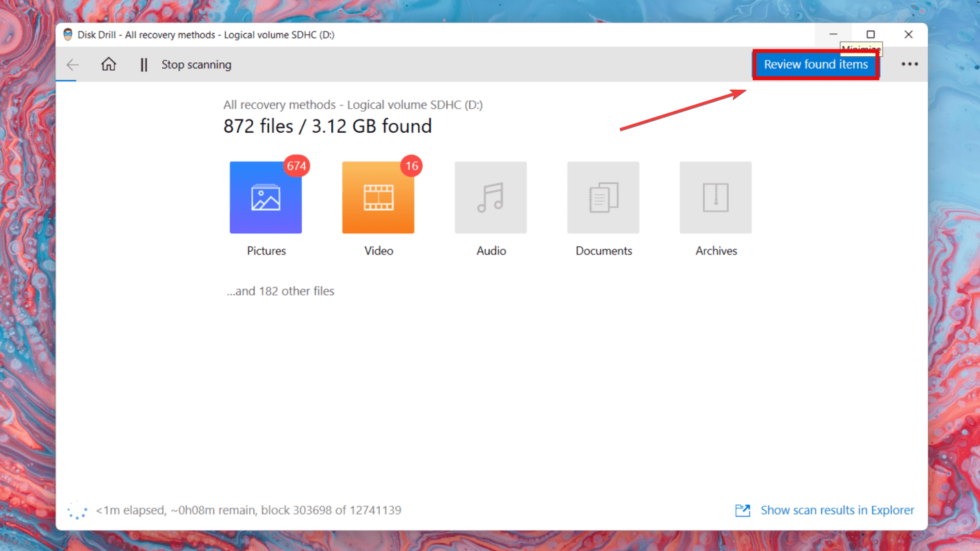The image size is (980, 551).
Task: Click the Explorer export icon
Action: (x=743, y=510)
